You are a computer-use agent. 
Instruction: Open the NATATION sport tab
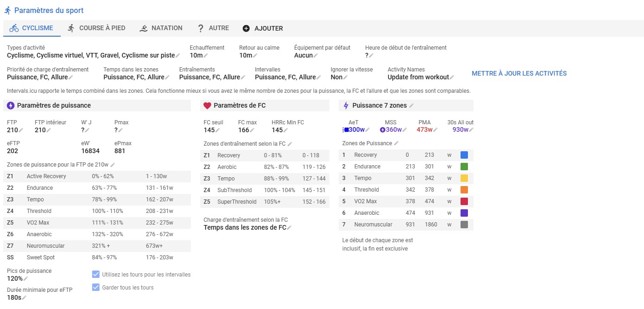click(x=161, y=28)
